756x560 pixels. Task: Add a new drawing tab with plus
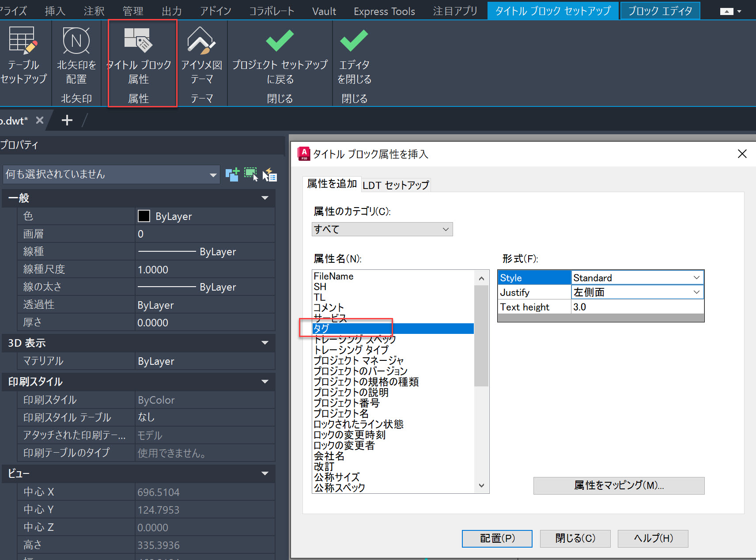click(x=67, y=120)
